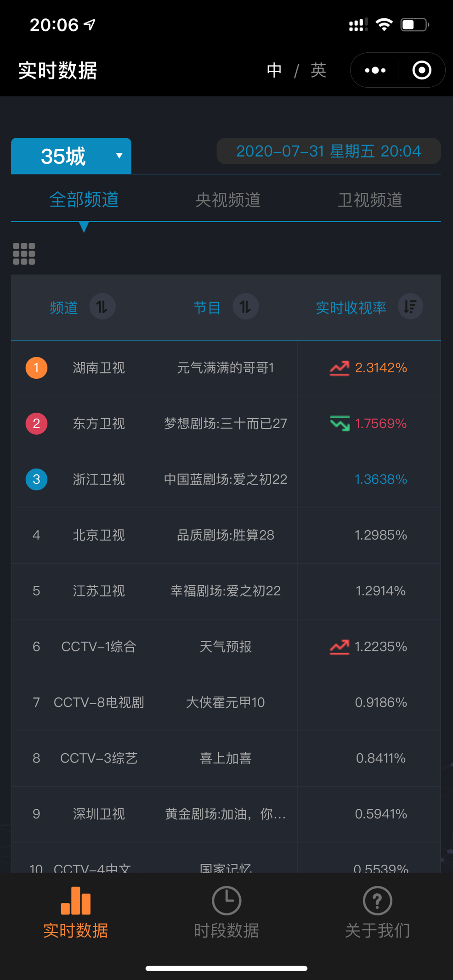This screenshot has width=453, height=980.
Task: Click the falling trend icon for 东方卫视
Action: [x=340, y=424]
